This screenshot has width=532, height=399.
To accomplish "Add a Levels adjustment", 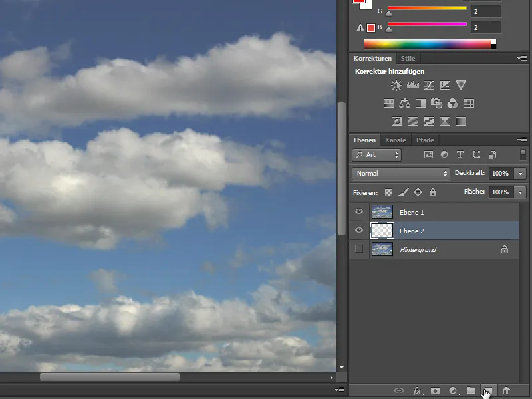I will click(x=412, y=85).
